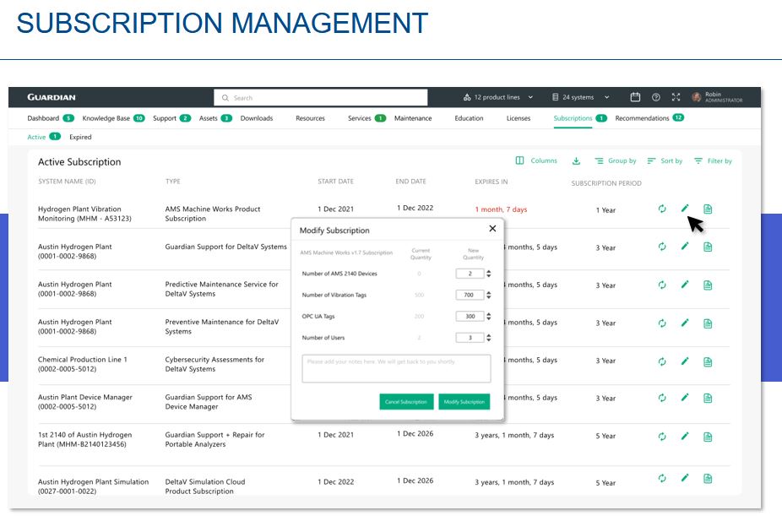Renew the Portable Analyzers repair subscription

pos(662,437)
